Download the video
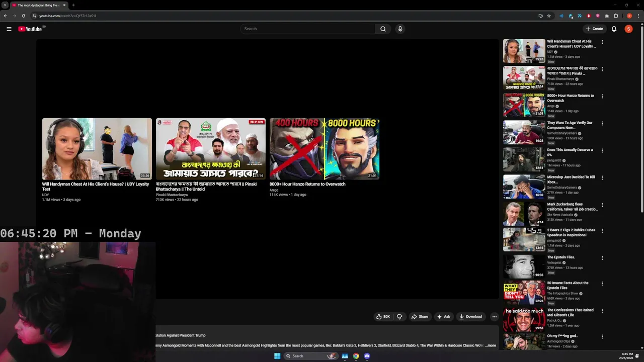The width and height of the screenshot is (644, 362). [470, 317]
